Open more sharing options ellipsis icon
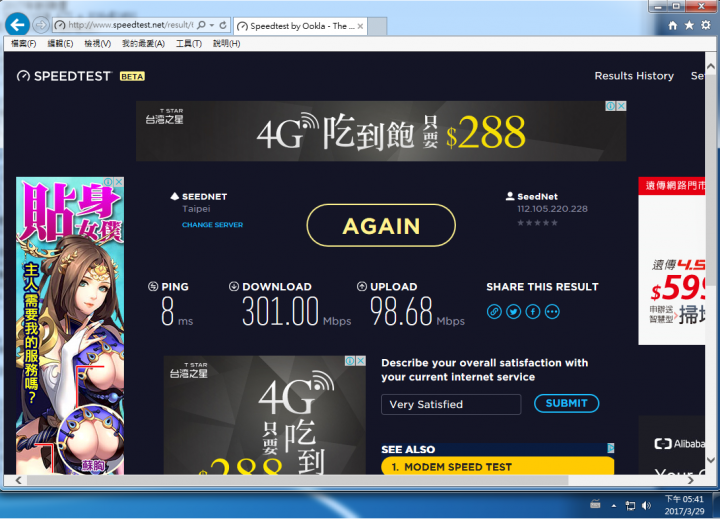The width and height of the screenshot is (720, 519). click(552, 312)
